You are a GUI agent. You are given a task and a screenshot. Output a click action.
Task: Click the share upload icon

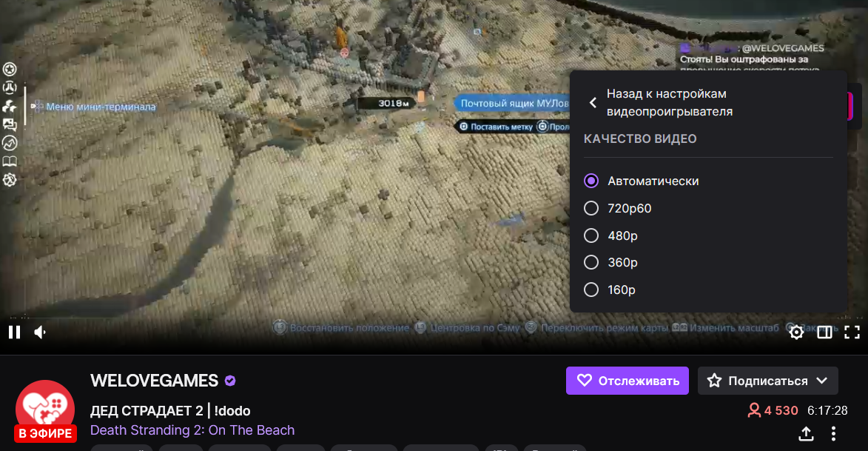coord(806,434)
